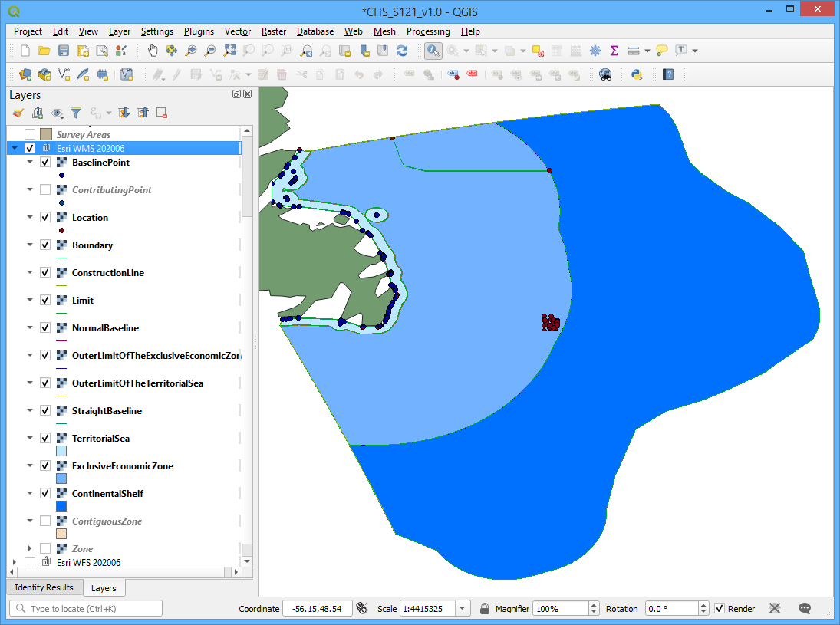Expand the Esri WFS 202006 group

click(15, 562)
